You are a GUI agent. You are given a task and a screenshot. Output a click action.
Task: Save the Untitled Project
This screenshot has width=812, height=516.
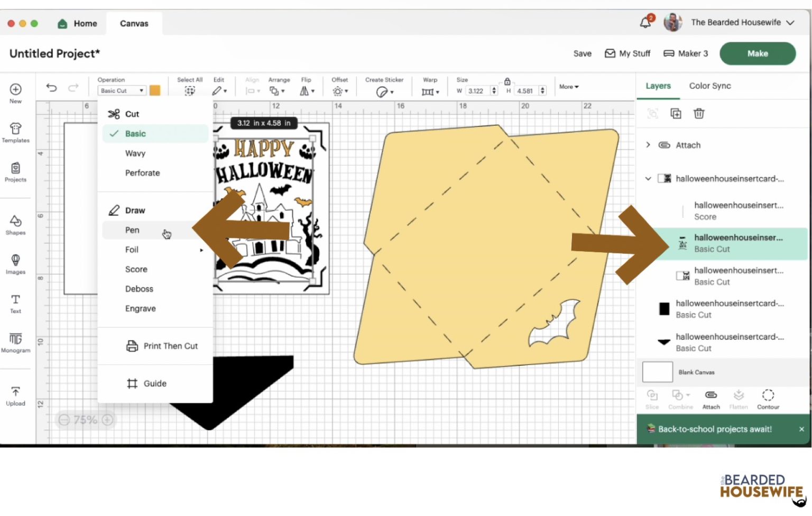point(582,53)
